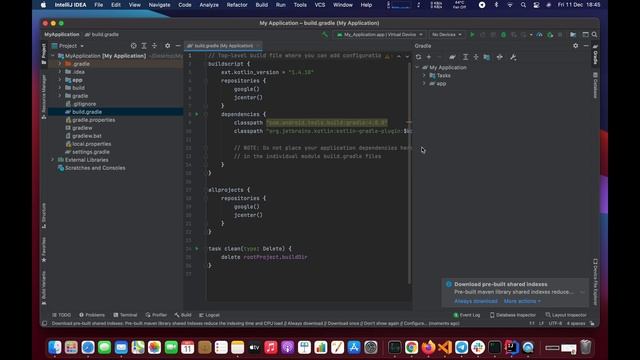Hide the Gradle tool window
Image resolution: width=640 pixels, height=360 pixels.
point(586,46)
